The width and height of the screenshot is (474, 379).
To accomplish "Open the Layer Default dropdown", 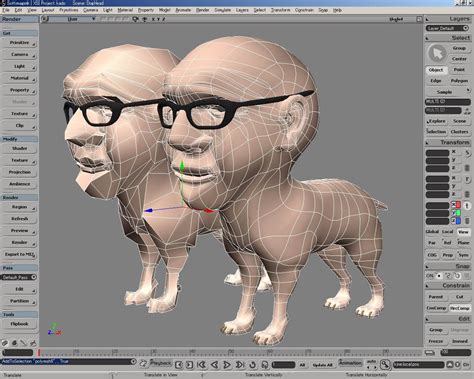I will coord(447,28).
